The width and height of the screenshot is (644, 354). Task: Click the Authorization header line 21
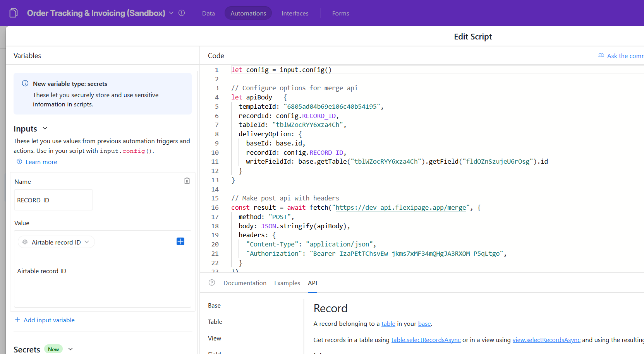[376, 253]
